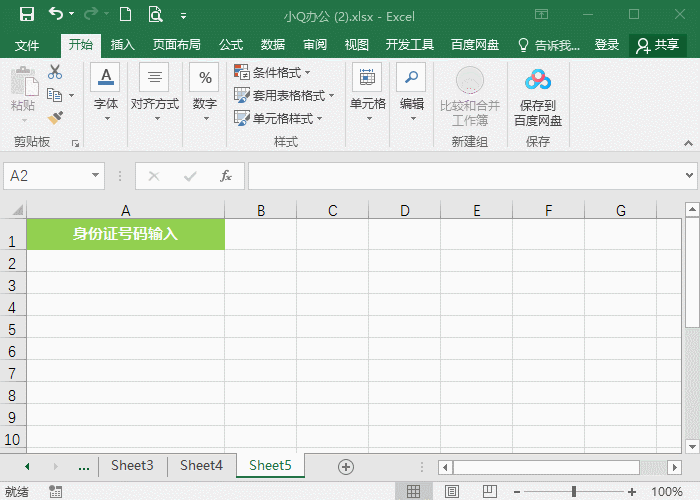This screenshot has height=500, width=700.
Task: Collapse the ribbon with the up chevron
Action: click(x=688, y=143)
